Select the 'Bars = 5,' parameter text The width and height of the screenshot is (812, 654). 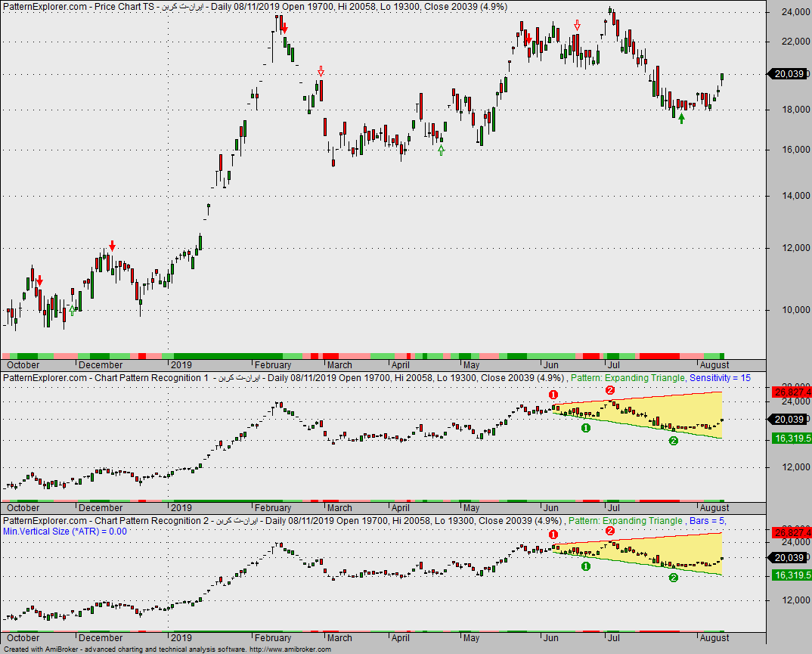(708, 521)
